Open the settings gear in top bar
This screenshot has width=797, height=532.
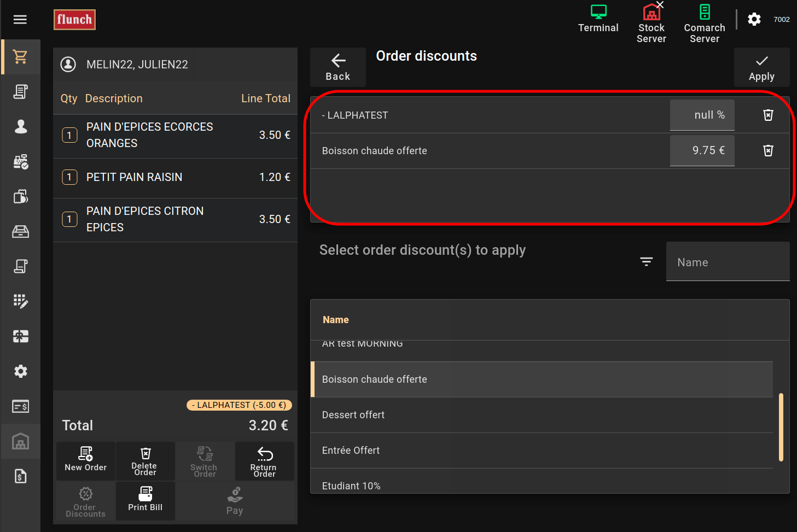(754, 20)
